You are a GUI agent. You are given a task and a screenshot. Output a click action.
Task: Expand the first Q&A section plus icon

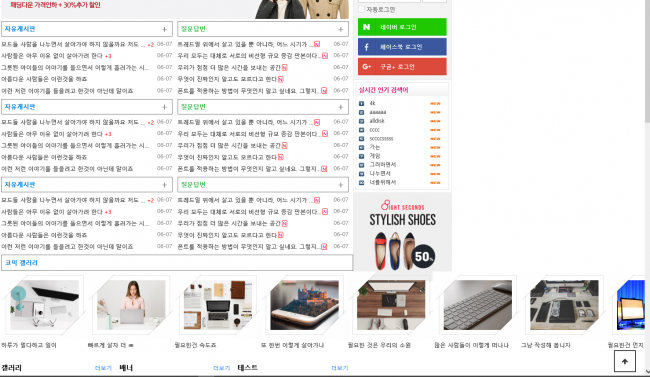tap(340, 29)
